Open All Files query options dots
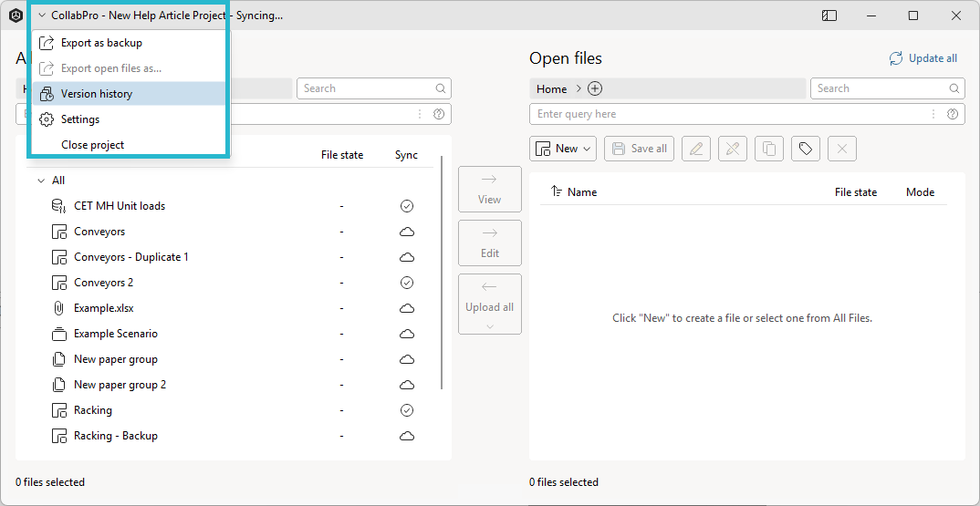Image resolution: width=980 pixels, height=506 pixels. point(420,114)
